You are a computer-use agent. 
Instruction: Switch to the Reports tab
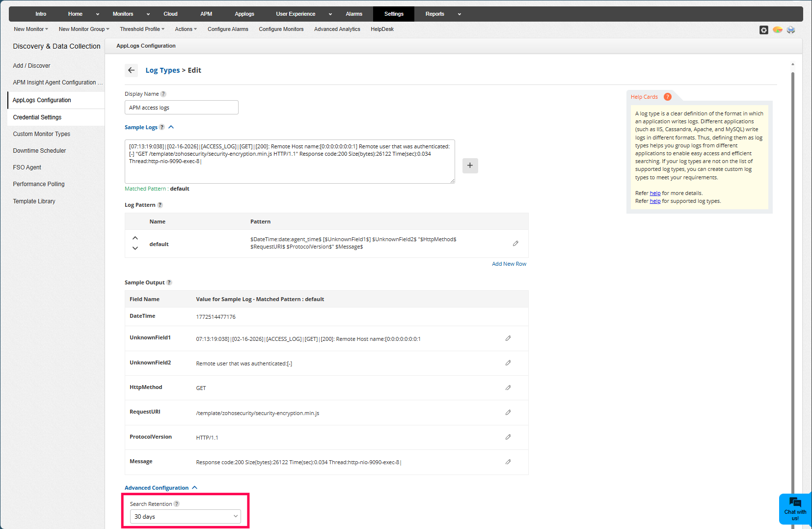pyautogui.click(x=434, y=14)
